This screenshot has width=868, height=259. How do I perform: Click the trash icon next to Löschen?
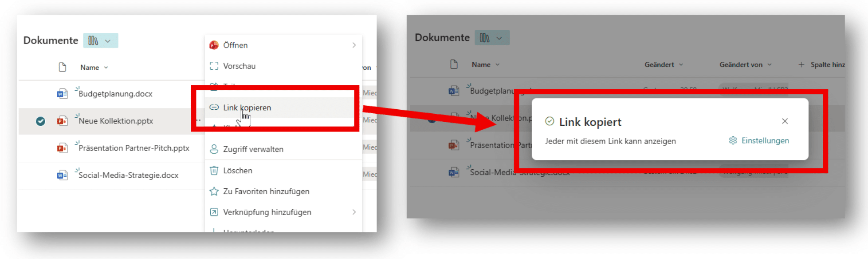[214, 171]
